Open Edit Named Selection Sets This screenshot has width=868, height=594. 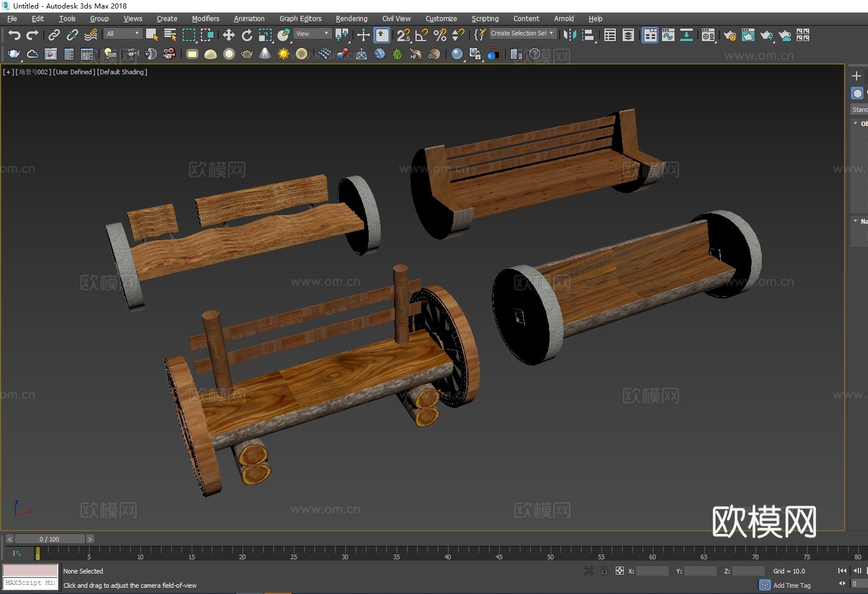[x=479, y=35]
